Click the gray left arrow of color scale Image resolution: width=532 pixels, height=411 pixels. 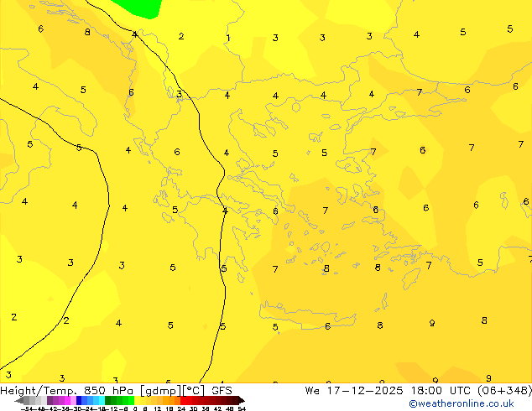tap(19, 401)
